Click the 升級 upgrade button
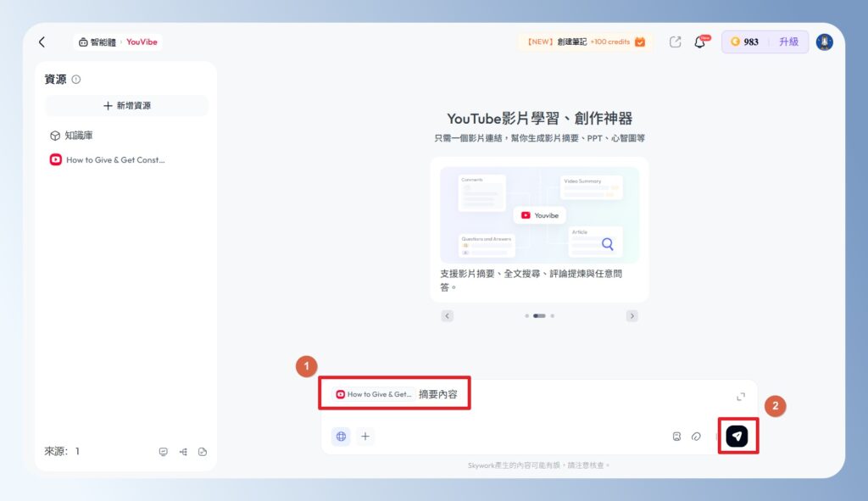This screenshot has height=501, width=868. (790, 41)
